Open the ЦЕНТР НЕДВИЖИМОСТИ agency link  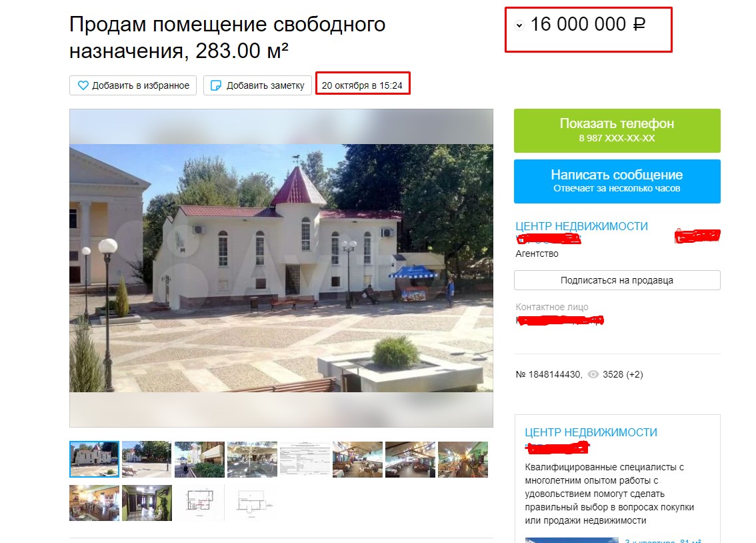tap(581, 226)
